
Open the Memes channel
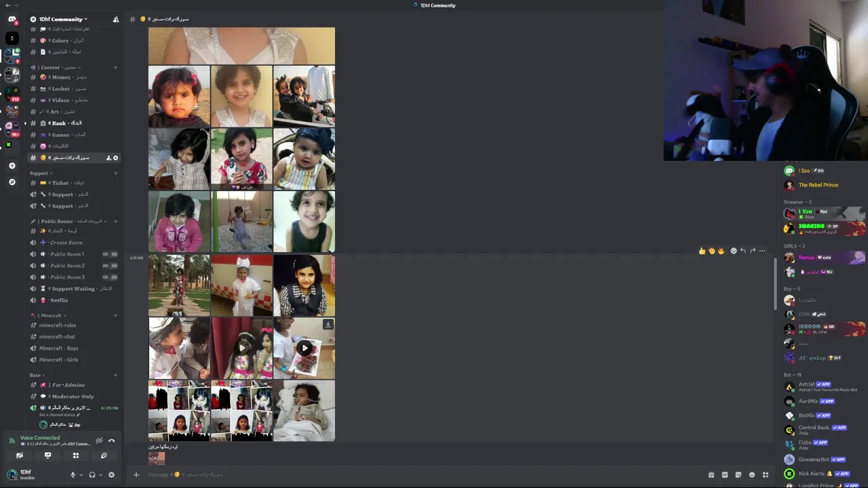point(74,77)
